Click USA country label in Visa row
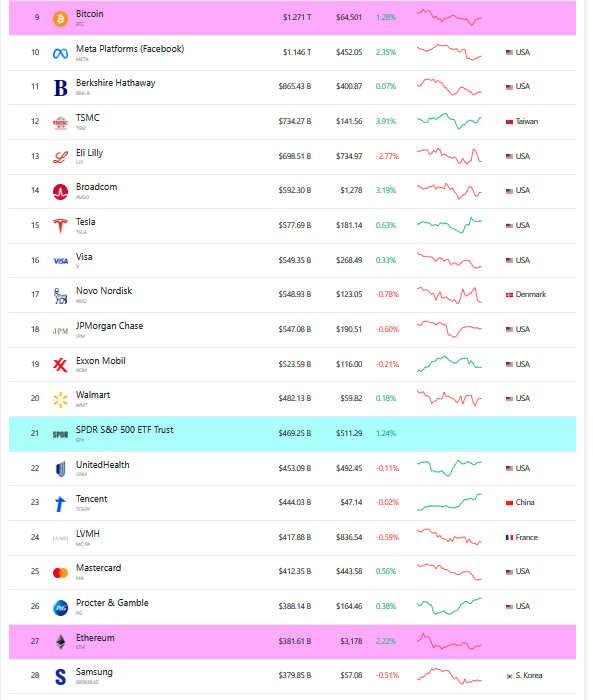 (523, 260)
